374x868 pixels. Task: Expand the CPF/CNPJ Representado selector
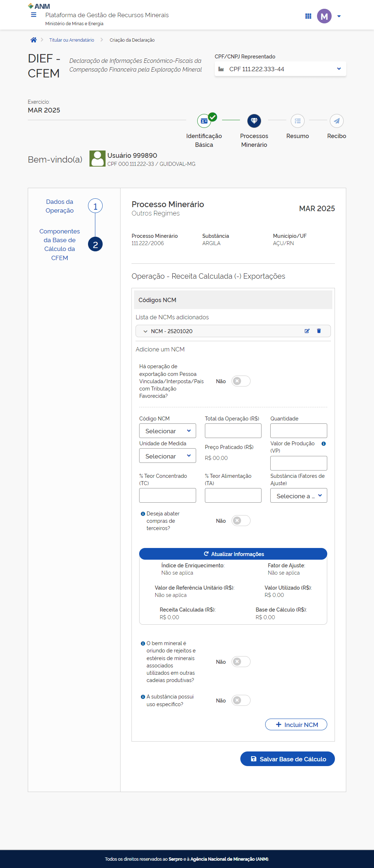click(280, 69)
